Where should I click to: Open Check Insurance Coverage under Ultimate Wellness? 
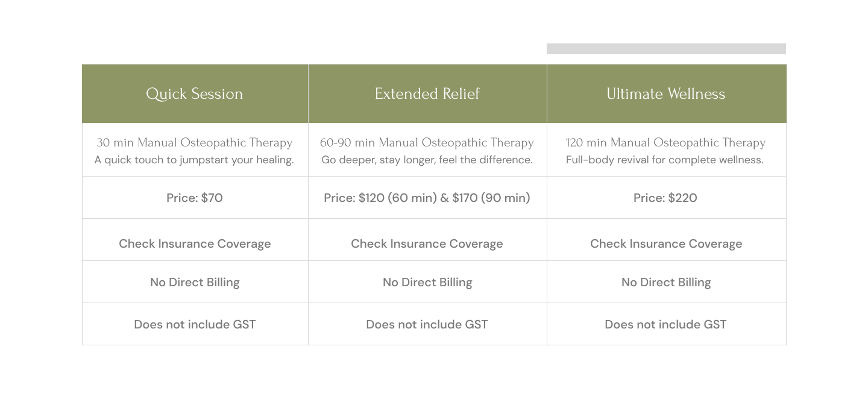666,243
